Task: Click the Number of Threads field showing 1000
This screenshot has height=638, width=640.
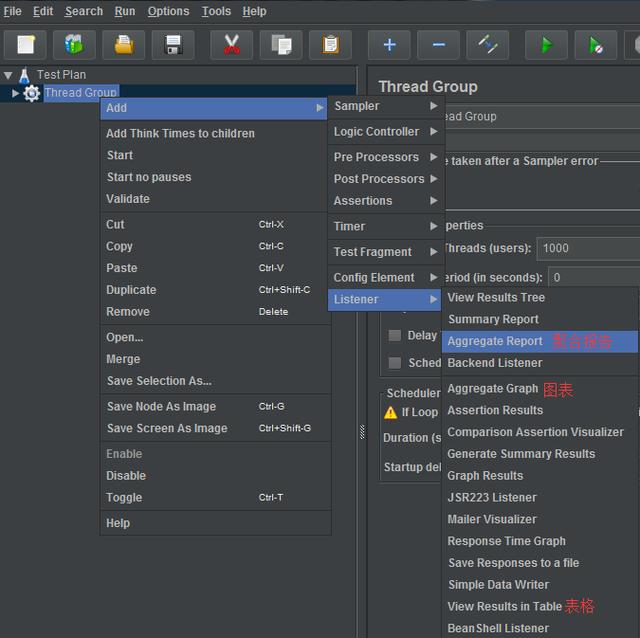Action: pyautogui.click(x=588, y=249)
